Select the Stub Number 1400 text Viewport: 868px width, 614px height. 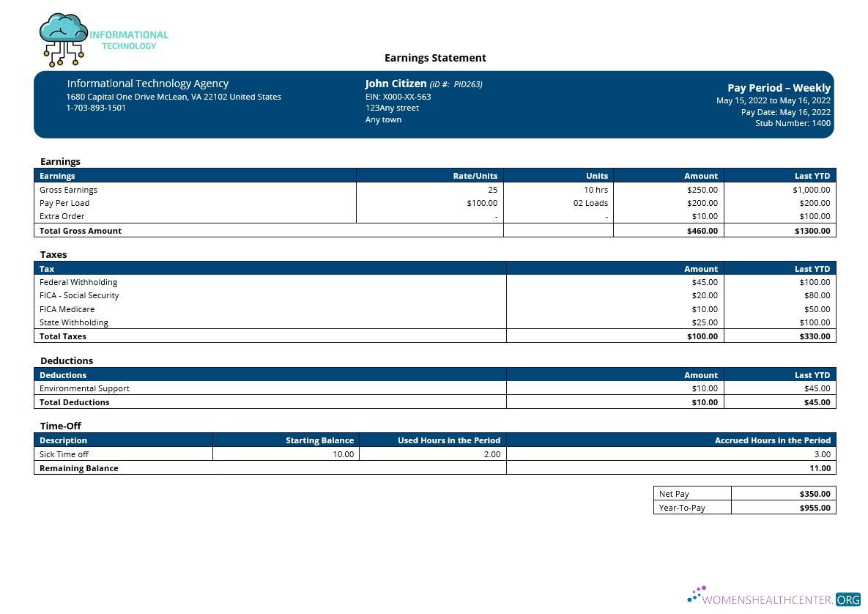[x=793, y=123]
